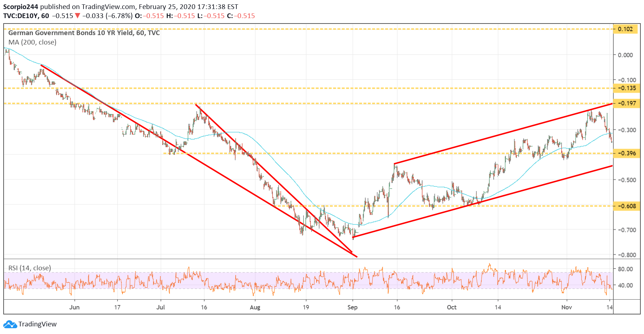Click the 0.102 yellow price label
Screen dimensions: 644x334
coord(626,29)
